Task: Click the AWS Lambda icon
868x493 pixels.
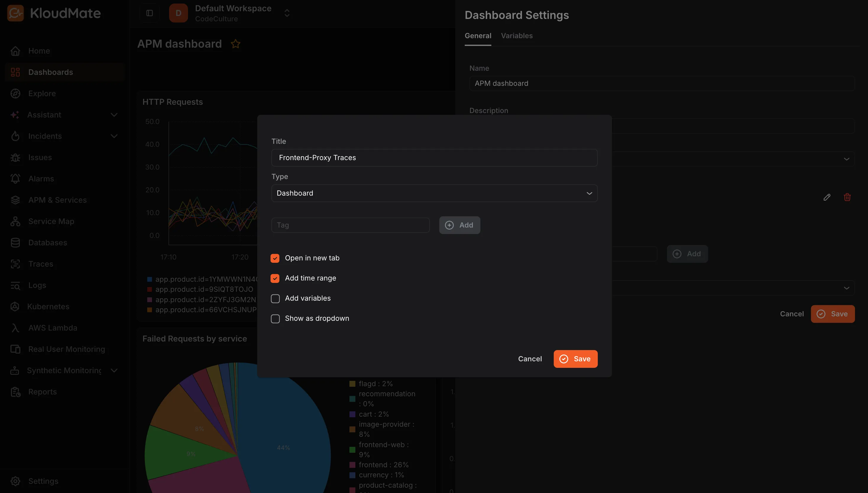Action: tap(15, 328)
